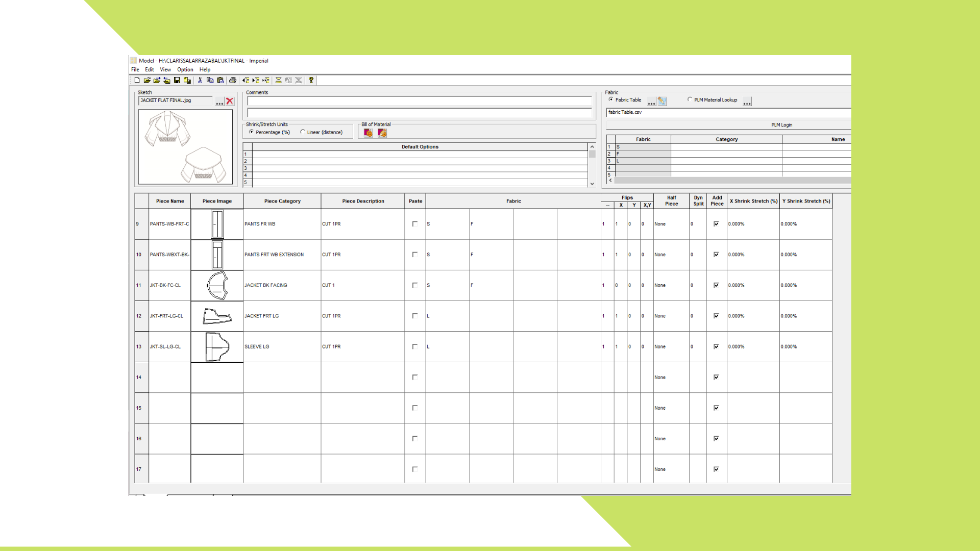Click the PLM Login button
This screenshot has height=551, width=980.
pos(781,125)
